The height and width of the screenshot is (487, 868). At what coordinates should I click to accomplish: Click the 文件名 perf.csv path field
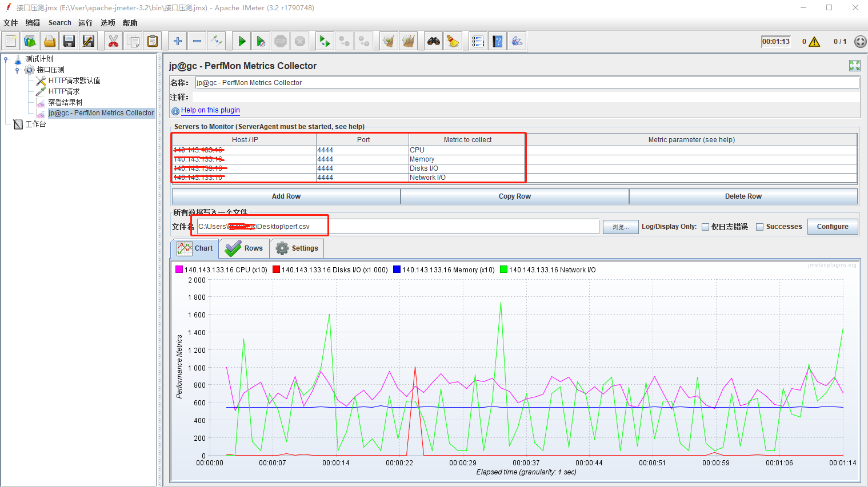398,227
